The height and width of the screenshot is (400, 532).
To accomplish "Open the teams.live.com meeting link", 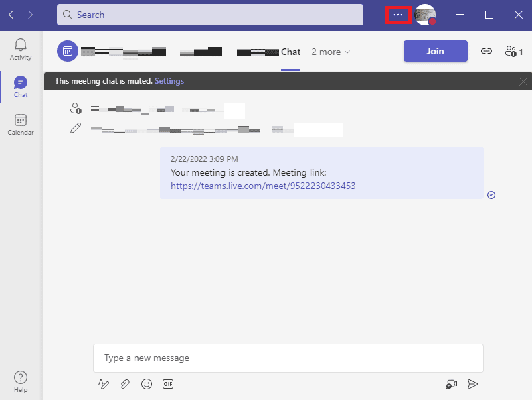I will (x=263, y=186).
